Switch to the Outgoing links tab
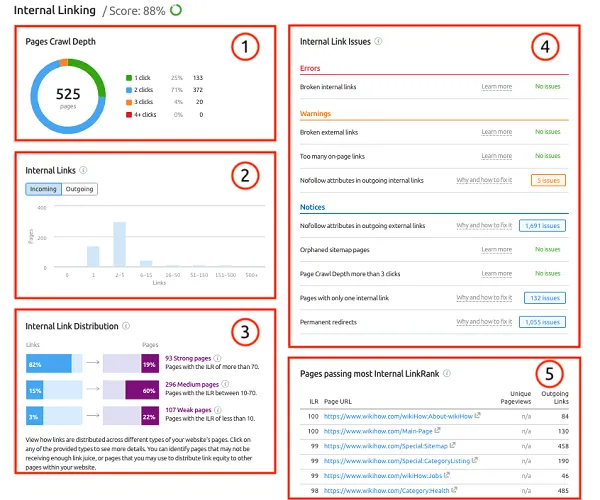This screenshot has height=500, width=600. [79, 189]
